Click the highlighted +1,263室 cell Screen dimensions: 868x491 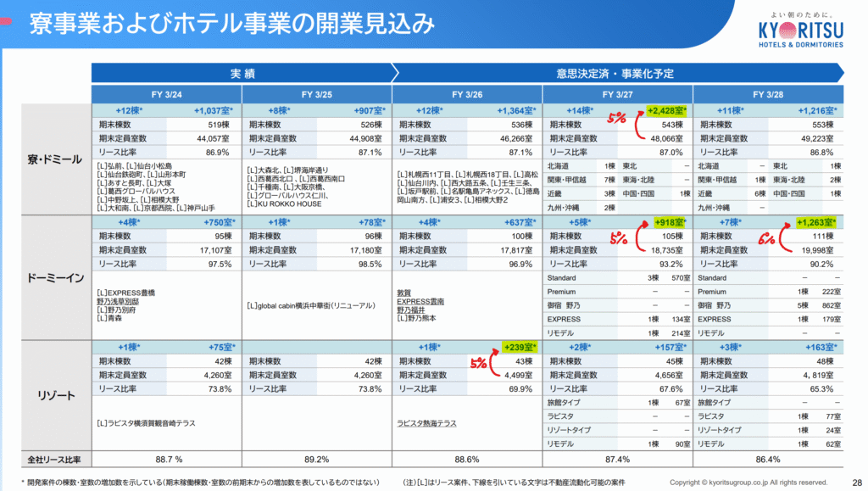815,223
